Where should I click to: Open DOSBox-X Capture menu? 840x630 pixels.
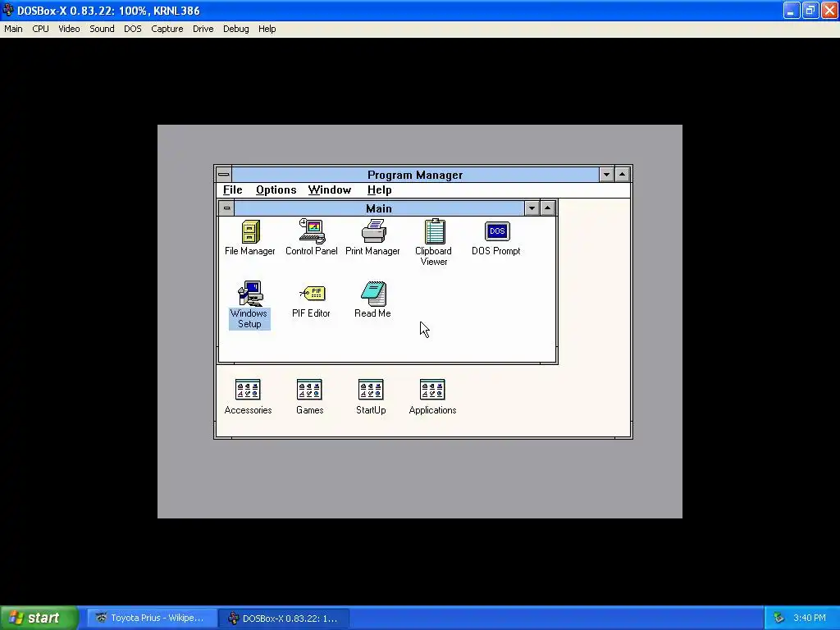point(167,29)
